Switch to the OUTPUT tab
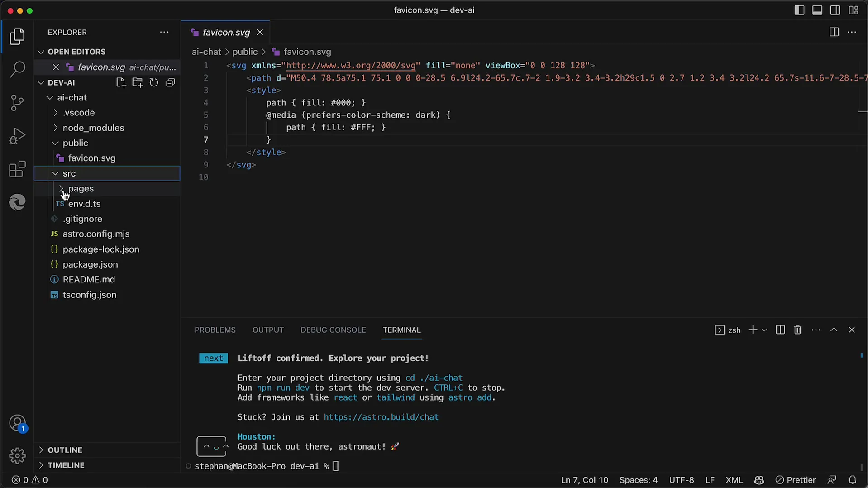Viewport: 868px width, 488px height. [x=268, y=330]
